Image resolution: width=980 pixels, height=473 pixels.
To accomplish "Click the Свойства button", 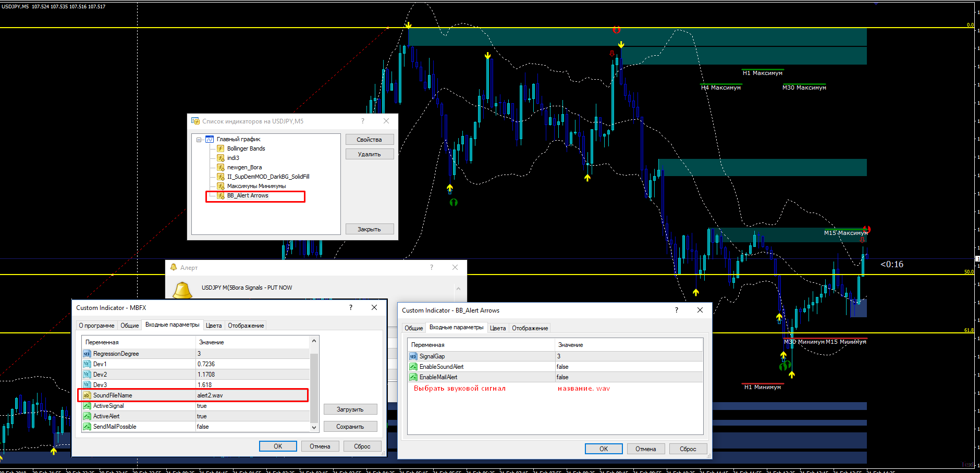I will pyautogui.click(x=369, y=140).
